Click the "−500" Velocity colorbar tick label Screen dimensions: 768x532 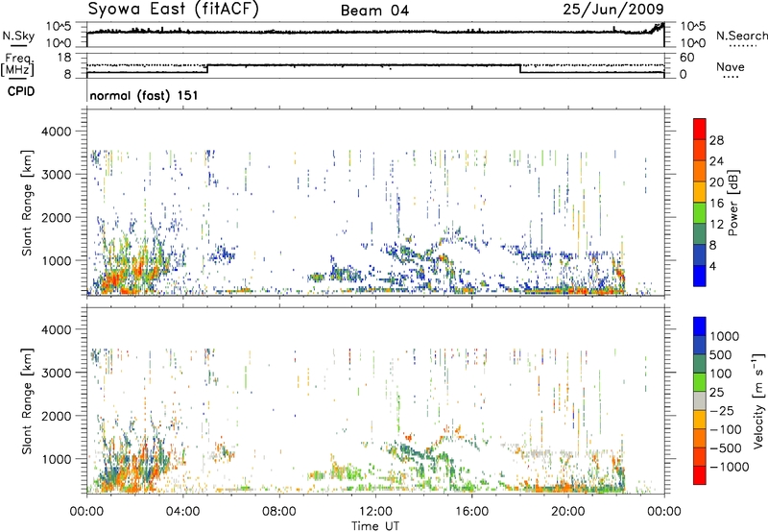(726, 448)
